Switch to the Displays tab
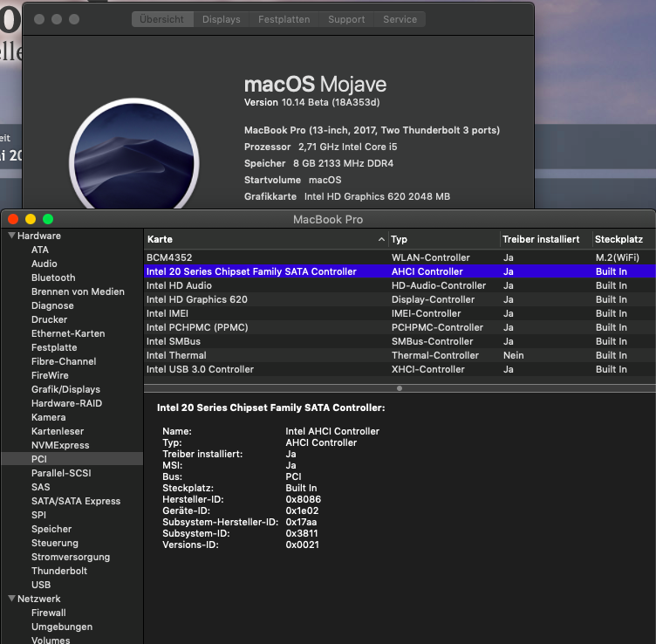 [221, 19]
